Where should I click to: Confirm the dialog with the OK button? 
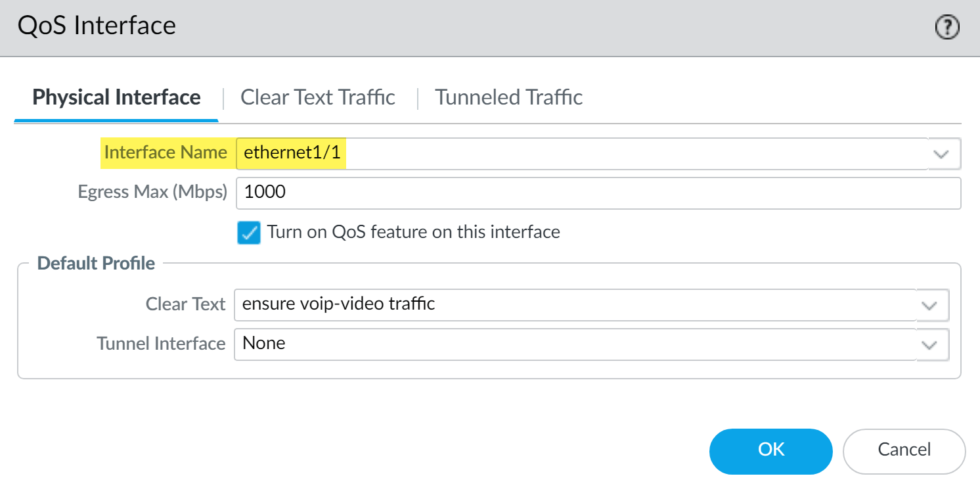coord(770,451)
